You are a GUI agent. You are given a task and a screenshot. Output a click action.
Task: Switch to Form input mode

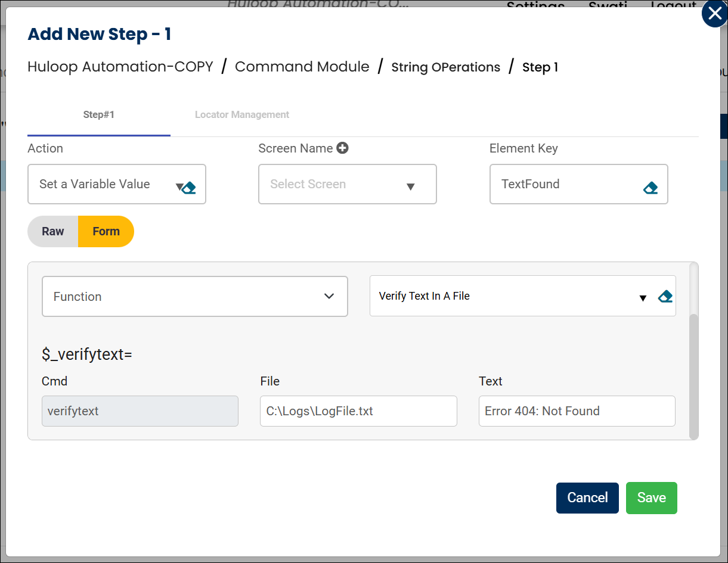(106, 232)
